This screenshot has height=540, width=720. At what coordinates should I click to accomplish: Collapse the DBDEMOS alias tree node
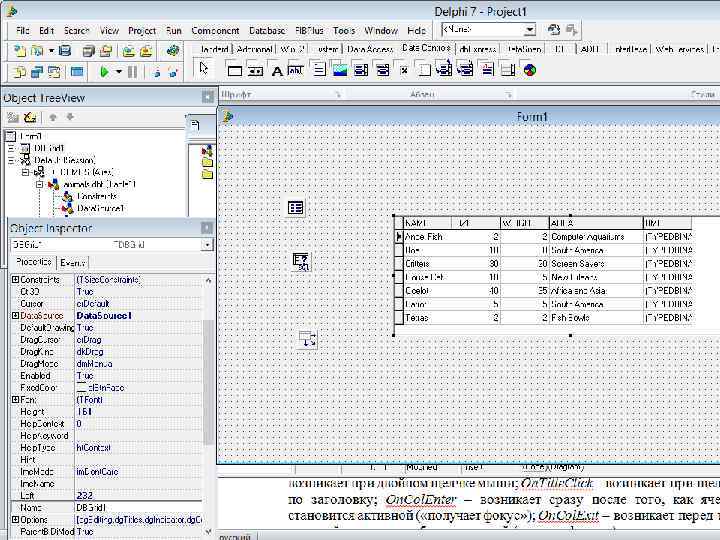[26, 172]
